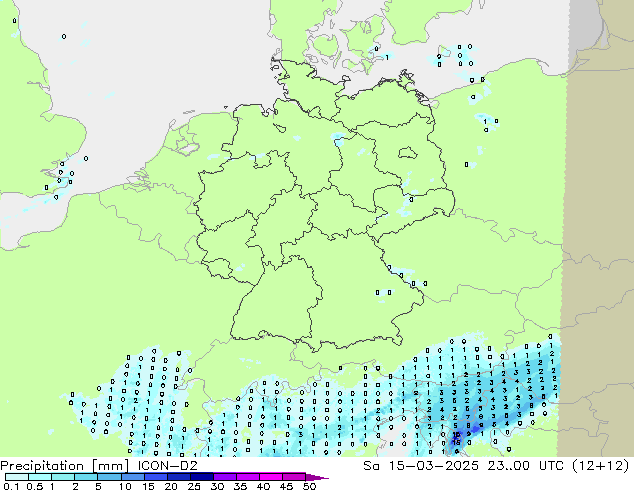Click the legend label '0.1'
634x490 pixels.
12,486
